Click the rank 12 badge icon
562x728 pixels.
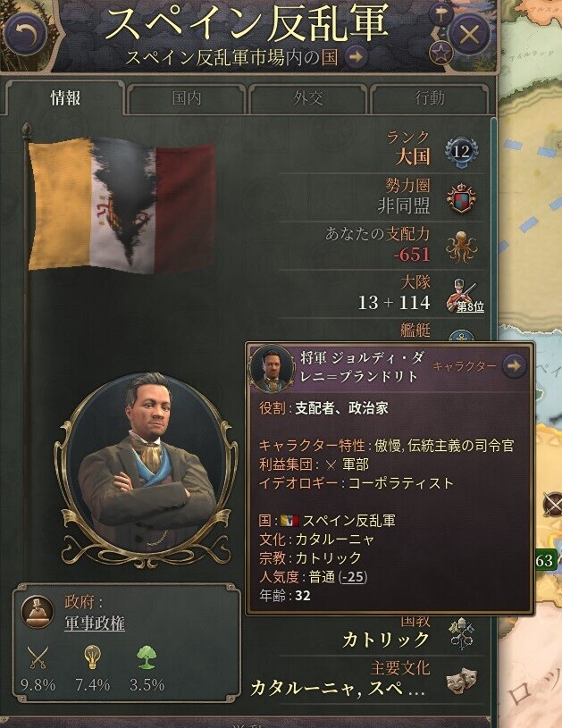[x=461, y=150]
